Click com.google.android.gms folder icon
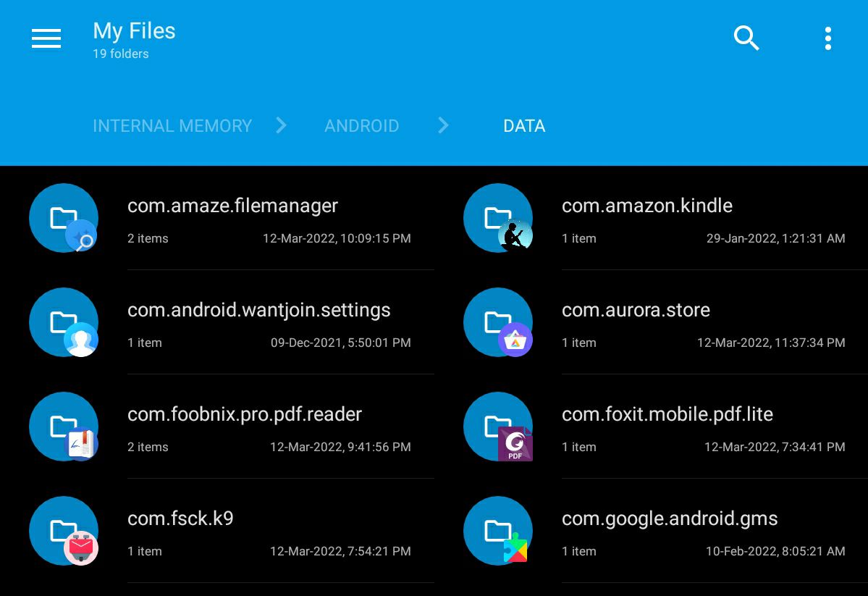868x596 pixels. [497, 531]
